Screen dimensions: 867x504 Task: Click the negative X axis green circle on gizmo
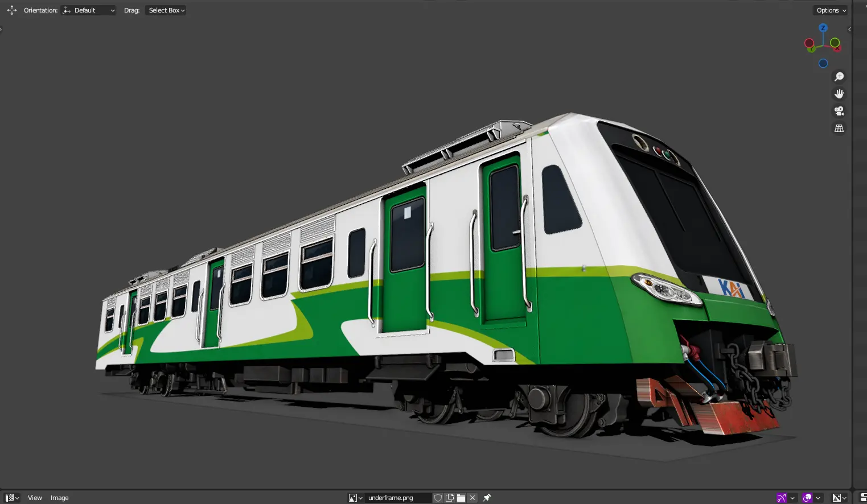point(835,43)
